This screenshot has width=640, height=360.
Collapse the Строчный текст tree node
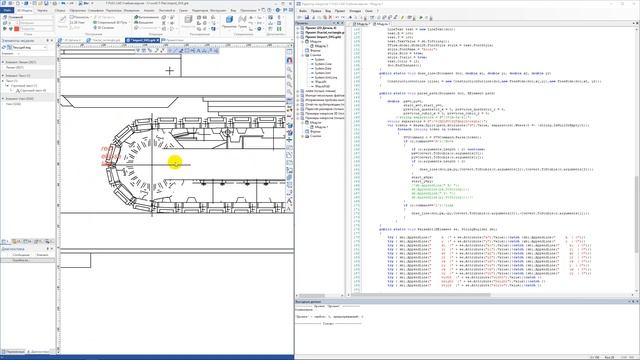point(7,86)
